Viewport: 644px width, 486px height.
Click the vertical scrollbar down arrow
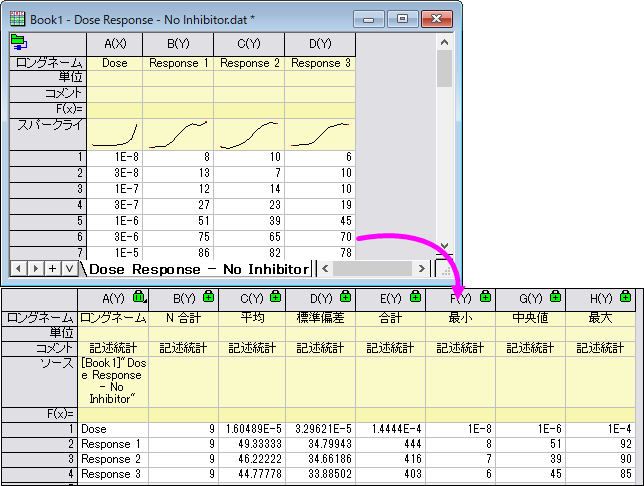(444, 246)
